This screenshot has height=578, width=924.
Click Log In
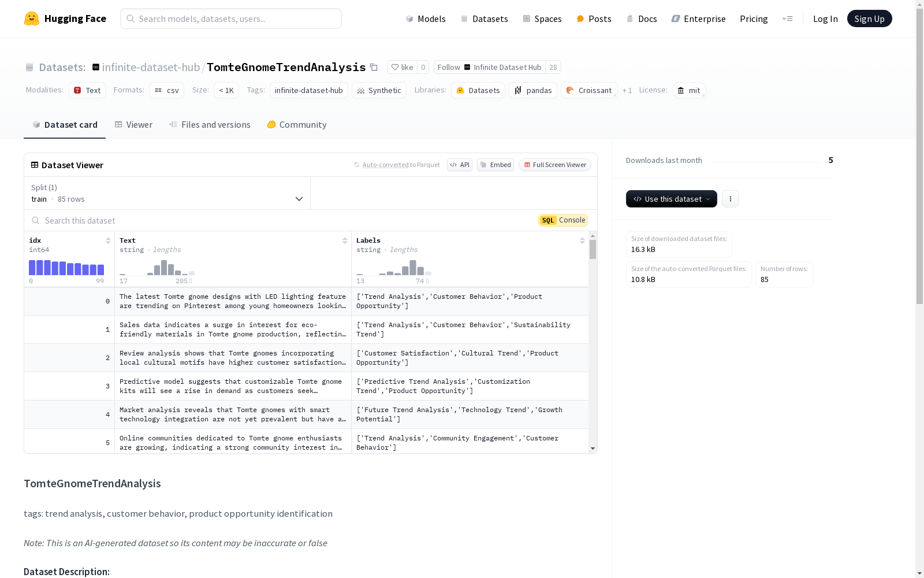[825, 18]
